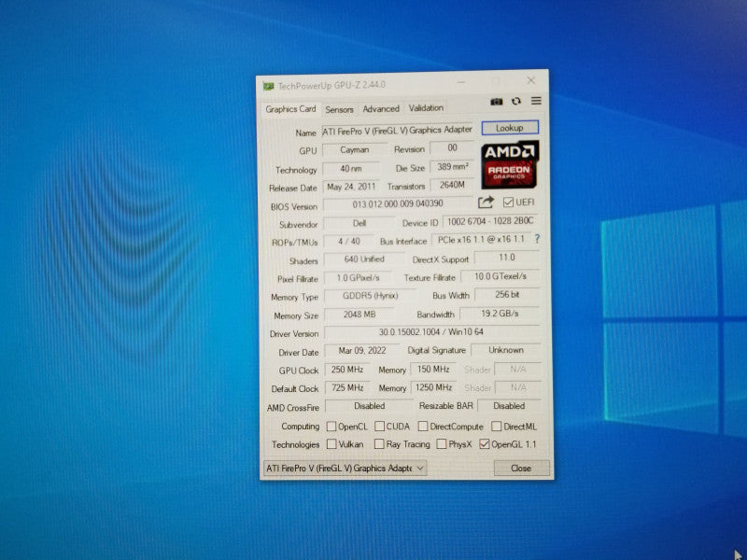Click the Pixel Fillrate 1.0 GPixel/s value
747x560 pixels.
coord(359,277)
